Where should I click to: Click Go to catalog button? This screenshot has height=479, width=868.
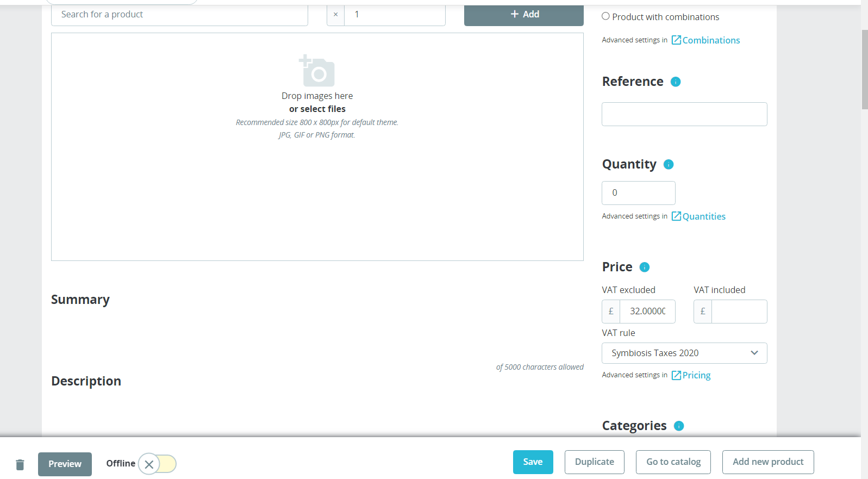click(x=673, y=462)
